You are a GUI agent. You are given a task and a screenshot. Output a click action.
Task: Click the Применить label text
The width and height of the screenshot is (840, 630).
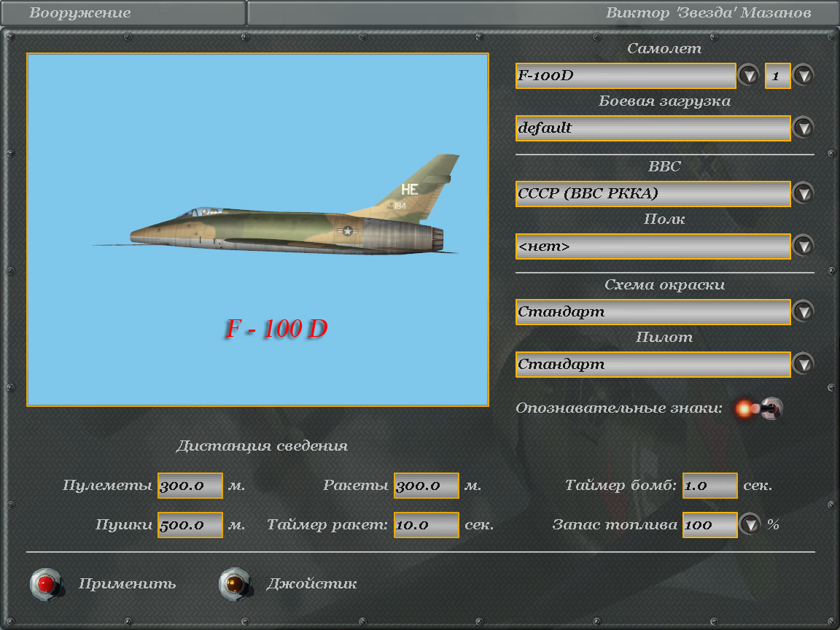pos(128,583)
